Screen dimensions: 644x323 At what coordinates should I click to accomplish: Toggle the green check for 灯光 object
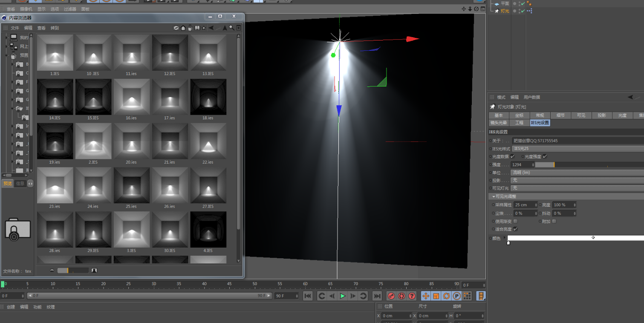(x=523, y=11)
